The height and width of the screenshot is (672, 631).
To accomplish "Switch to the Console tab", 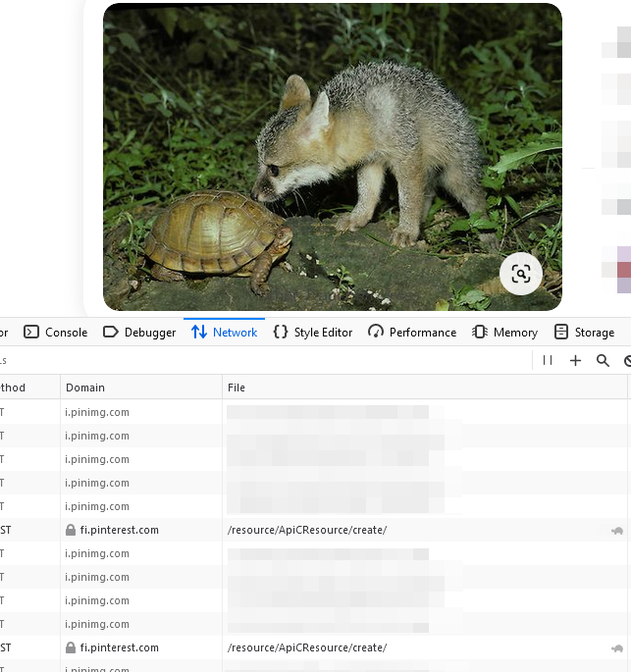I will point(56,333).
